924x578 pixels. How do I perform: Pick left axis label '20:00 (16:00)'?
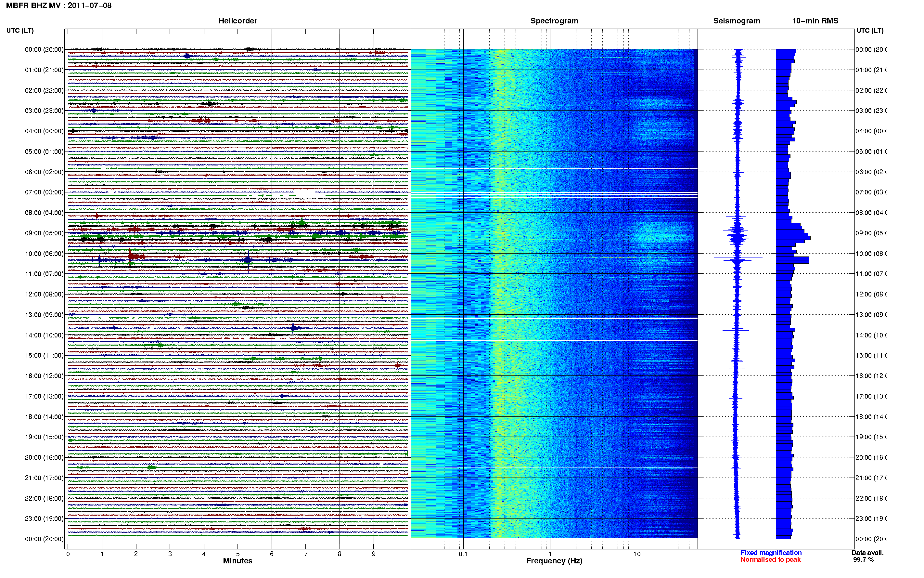tap(44, 458)
